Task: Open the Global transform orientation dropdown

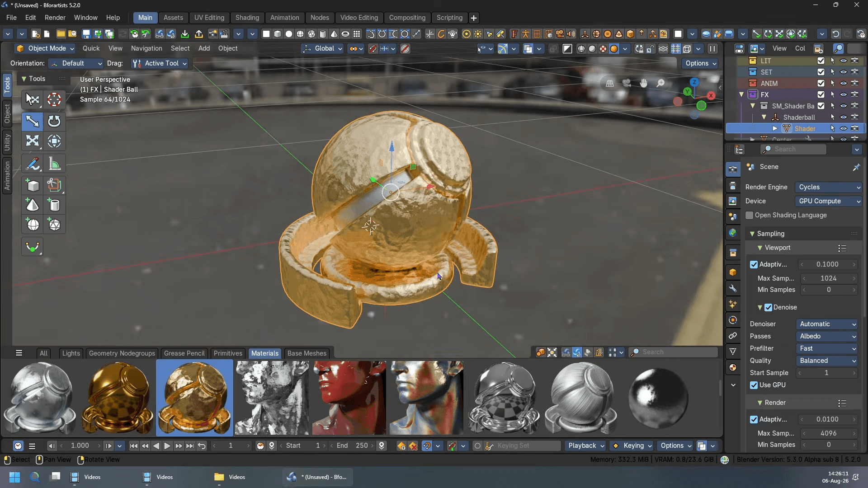Action: 323,48
